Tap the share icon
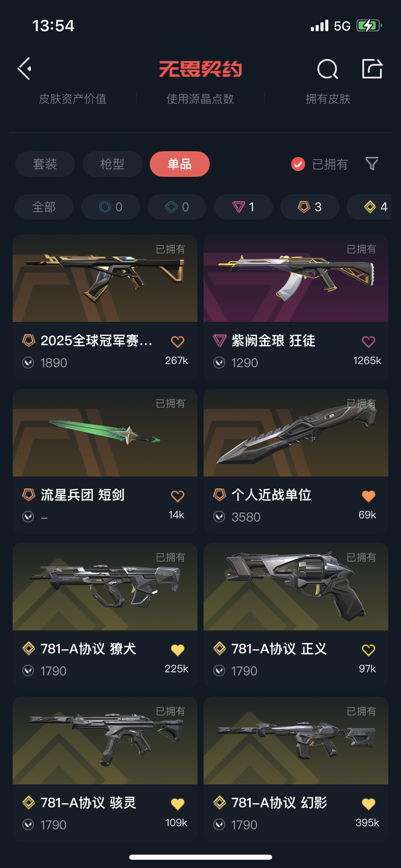Screen dimensions: 401x868 point(372,69)
